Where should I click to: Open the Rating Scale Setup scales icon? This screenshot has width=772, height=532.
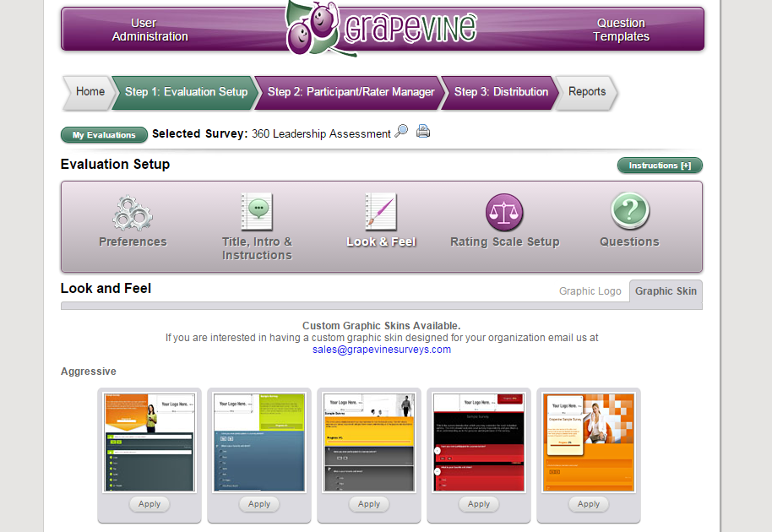504,212
